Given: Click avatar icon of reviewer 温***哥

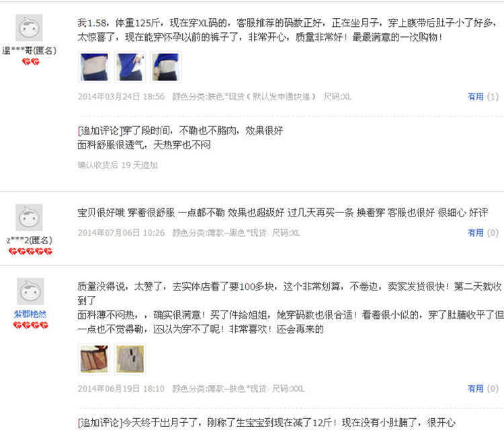Looking at the screenshot, I should click(30, 28).
